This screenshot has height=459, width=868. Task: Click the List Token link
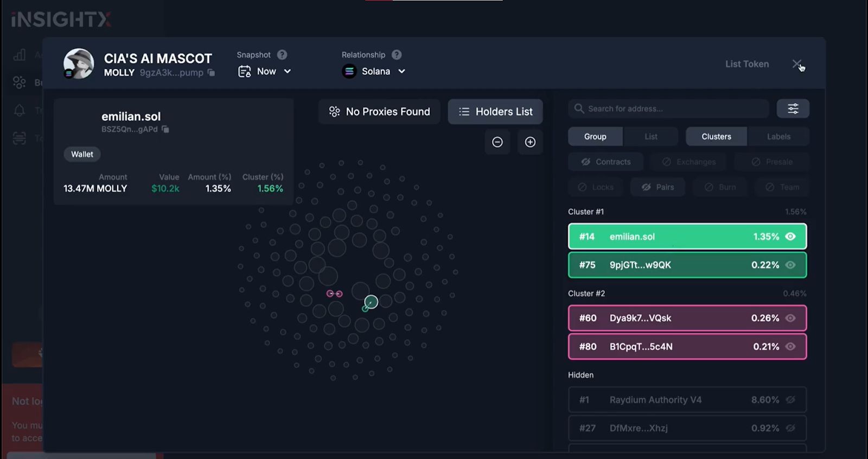(x=747, y=64)
